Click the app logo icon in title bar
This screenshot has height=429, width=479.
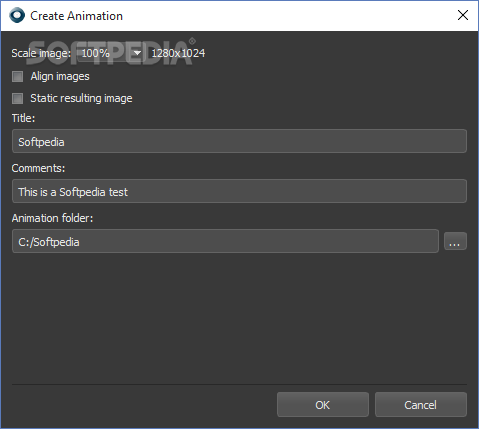click(17, 15)
